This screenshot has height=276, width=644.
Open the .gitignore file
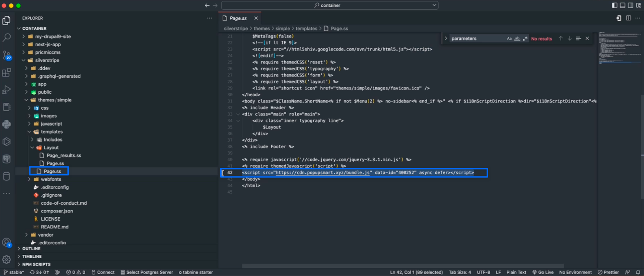pyautogui.click(x=51, y=195)
